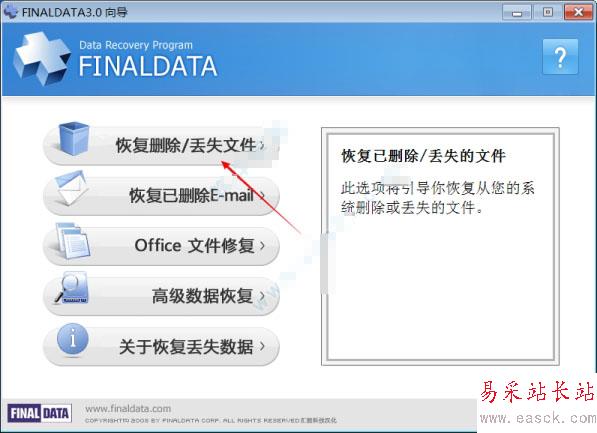Image resolution: width=597 pixels, height=433 pixels.
Task: Open 高级数据恢复 option
Action: click(161, 296)
